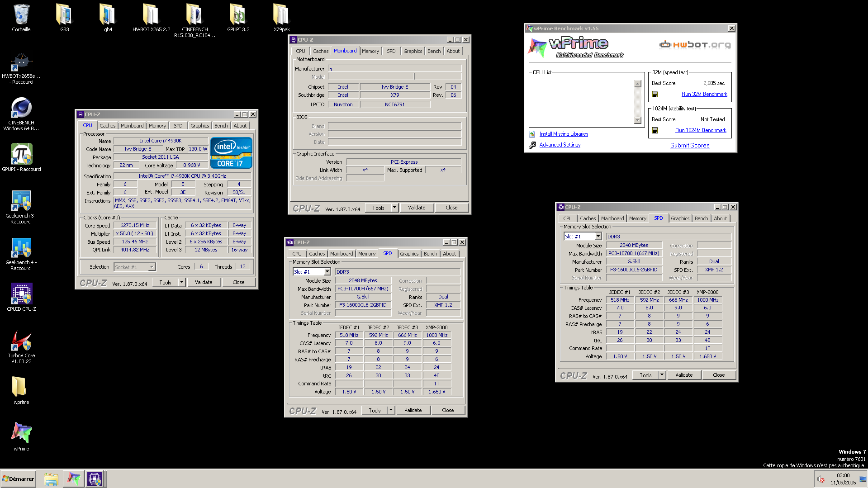Open the HWBOT X265 2.2 folder
The image size is (868, 488).
151,14
